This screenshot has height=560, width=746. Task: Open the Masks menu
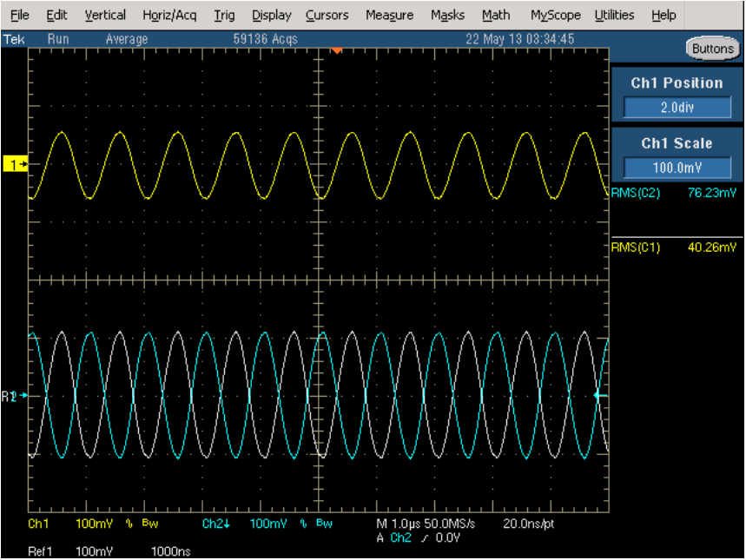[447, 16]
